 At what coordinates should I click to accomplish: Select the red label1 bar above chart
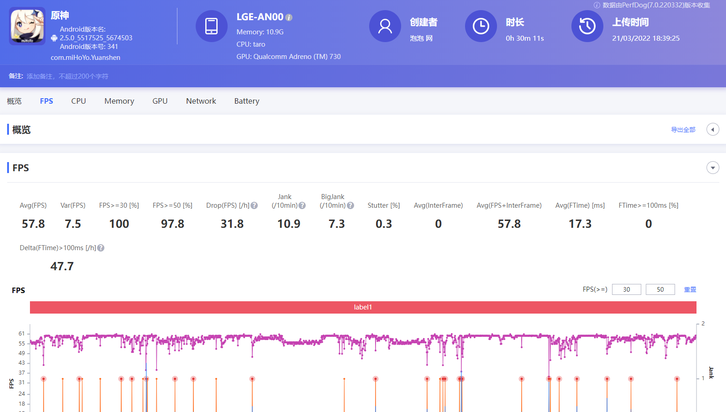click(362, 307)
